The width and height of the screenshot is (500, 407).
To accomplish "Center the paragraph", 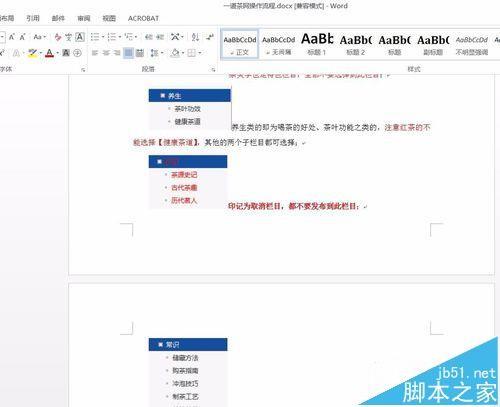I will click(106, 53).
